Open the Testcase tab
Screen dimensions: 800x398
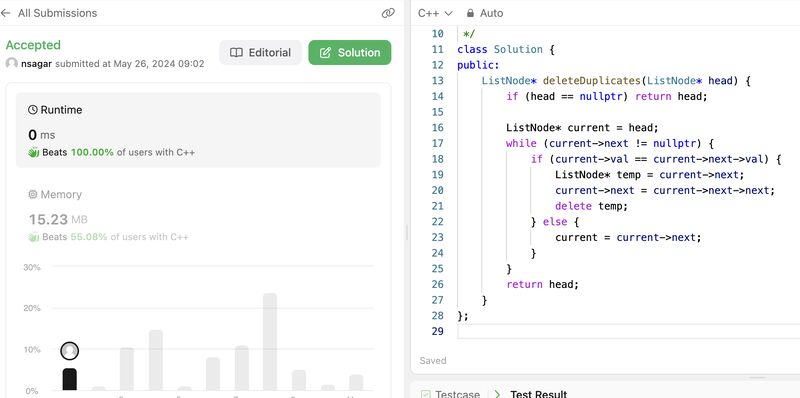451,394
